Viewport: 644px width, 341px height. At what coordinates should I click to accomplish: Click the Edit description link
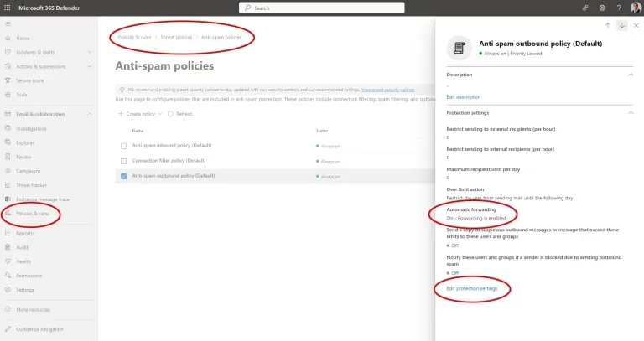click(x=463, y=97)
